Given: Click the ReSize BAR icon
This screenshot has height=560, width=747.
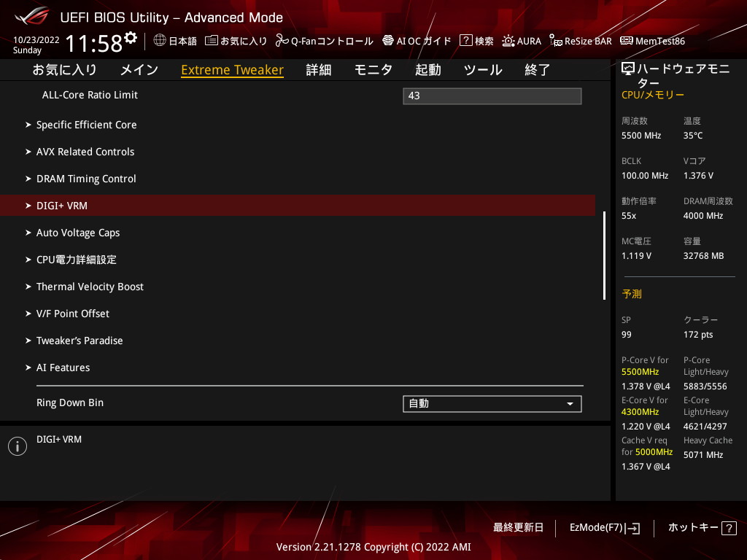Looking at the screenshot, I should tap(555, 41).
